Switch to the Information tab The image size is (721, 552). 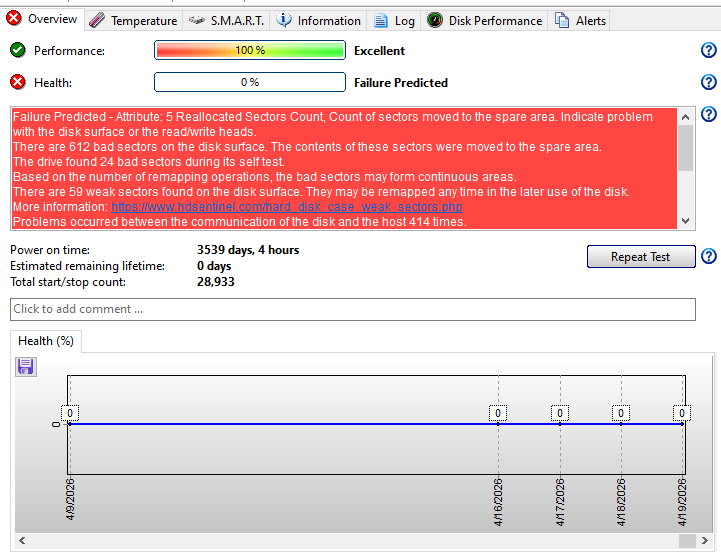click(318, 21)
